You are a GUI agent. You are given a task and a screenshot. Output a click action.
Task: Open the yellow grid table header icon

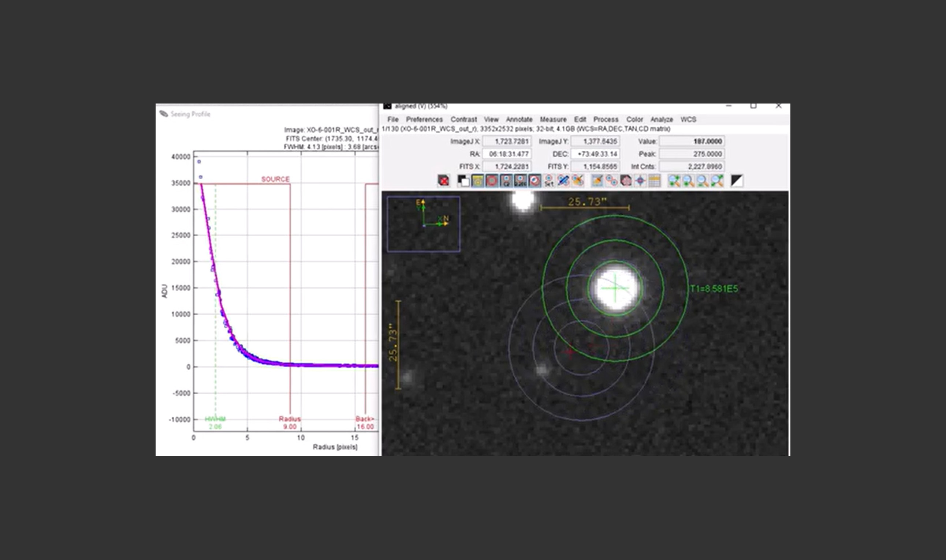click(x=655, y=181)
